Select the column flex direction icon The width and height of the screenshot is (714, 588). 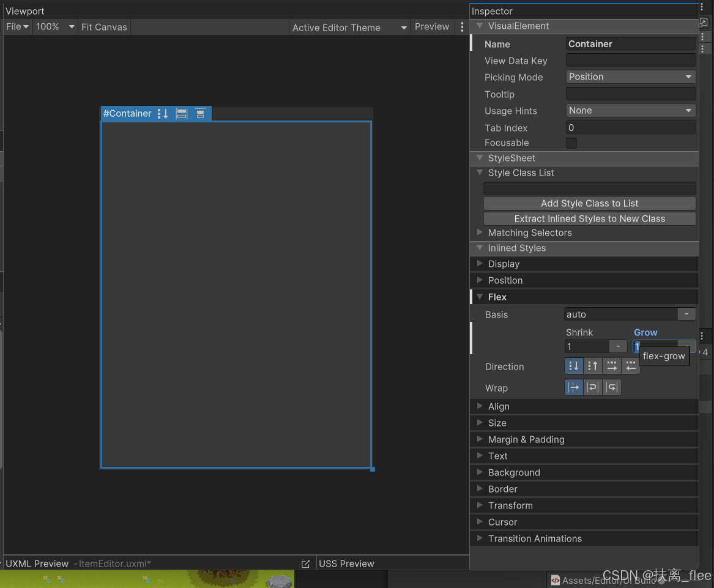coord(574,366)
